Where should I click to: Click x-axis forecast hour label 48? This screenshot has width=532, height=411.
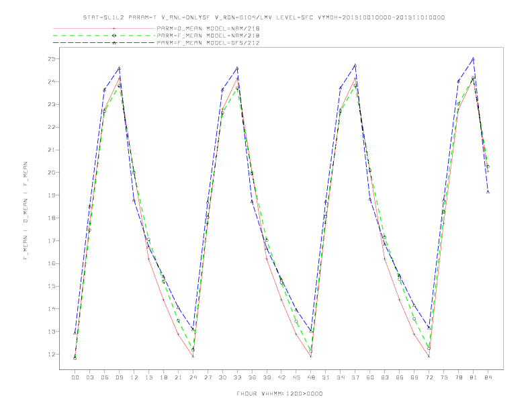(x=311, y=377)
